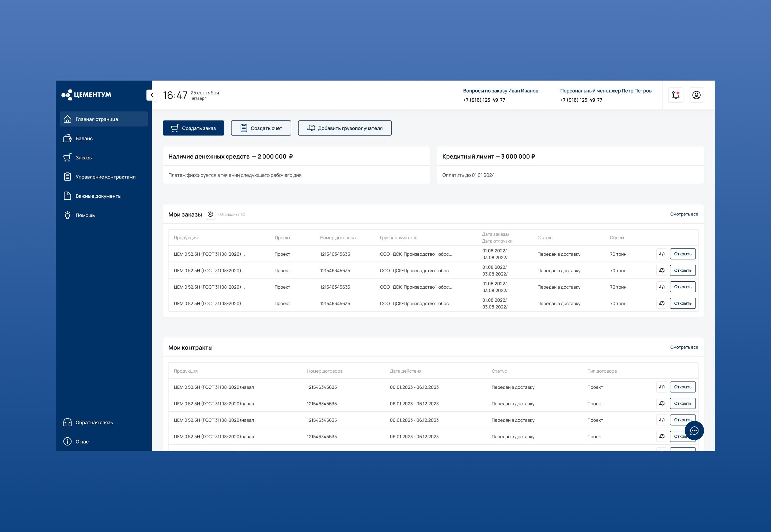771x532 pixels.
Task: Click the Создать счёт button
Action: coord(261,128)
